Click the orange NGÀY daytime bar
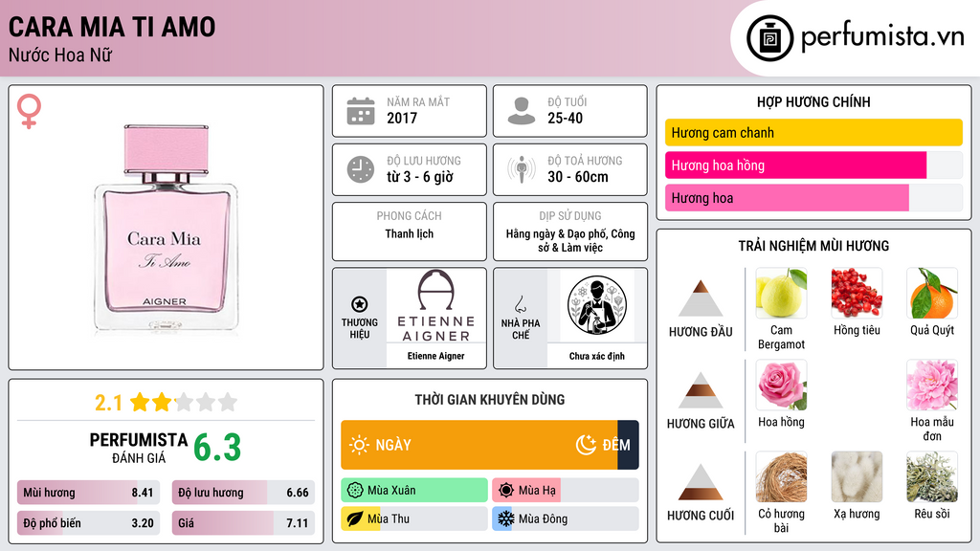This screenshot has width=980, height=551. (479, 445)
